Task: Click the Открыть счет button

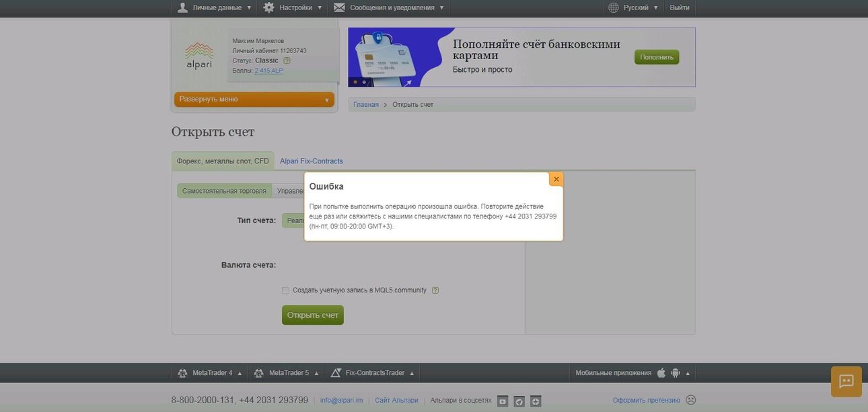Action: pyautogui.click(x=313, y=315)
